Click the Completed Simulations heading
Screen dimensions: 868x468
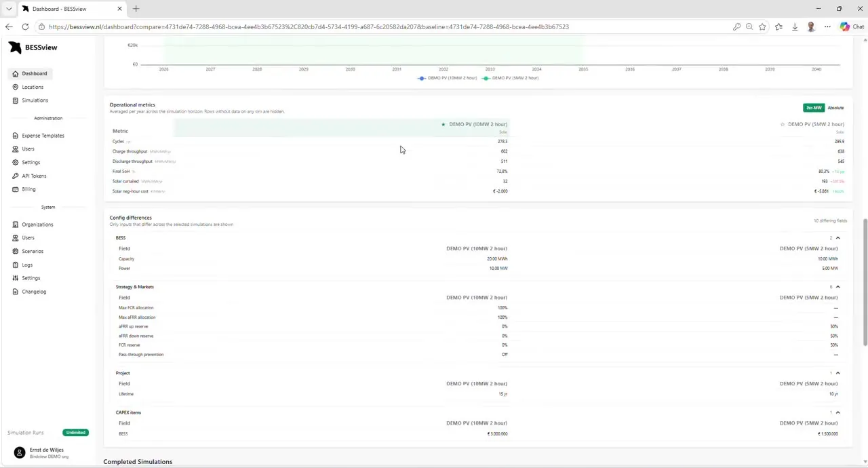coord(138,462)
